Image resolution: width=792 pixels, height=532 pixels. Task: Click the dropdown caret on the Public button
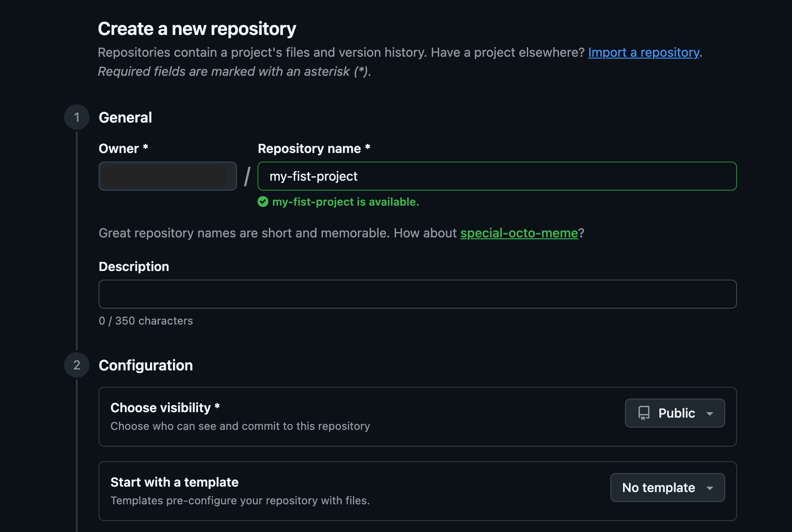point(711,414)
